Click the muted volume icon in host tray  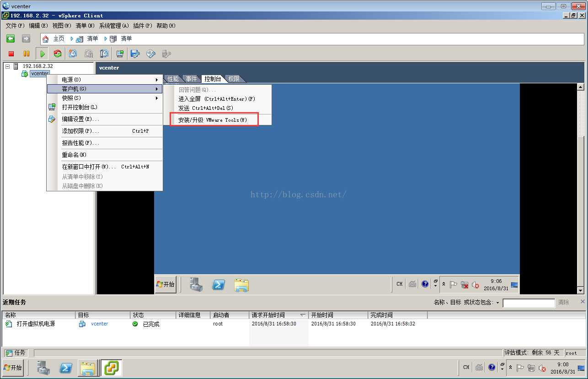click(x=542, y=368)
